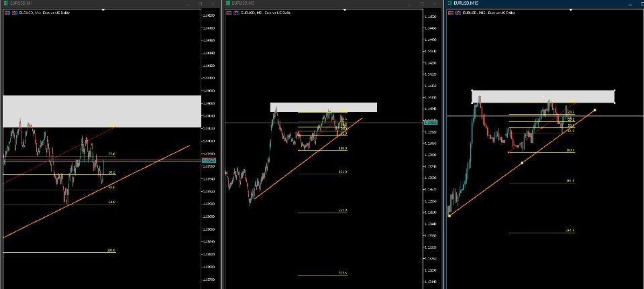Image resolution: width=644 pixels, height=289 pixels.
Task: Click the 61.8 Fibonacci label in M1 chart
Action: pos(112,202)
